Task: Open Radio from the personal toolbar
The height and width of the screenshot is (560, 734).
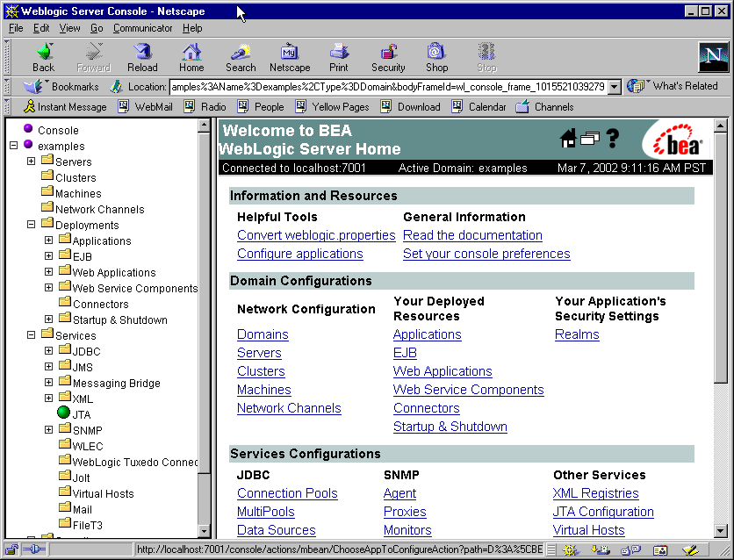Action: (205, 107)
